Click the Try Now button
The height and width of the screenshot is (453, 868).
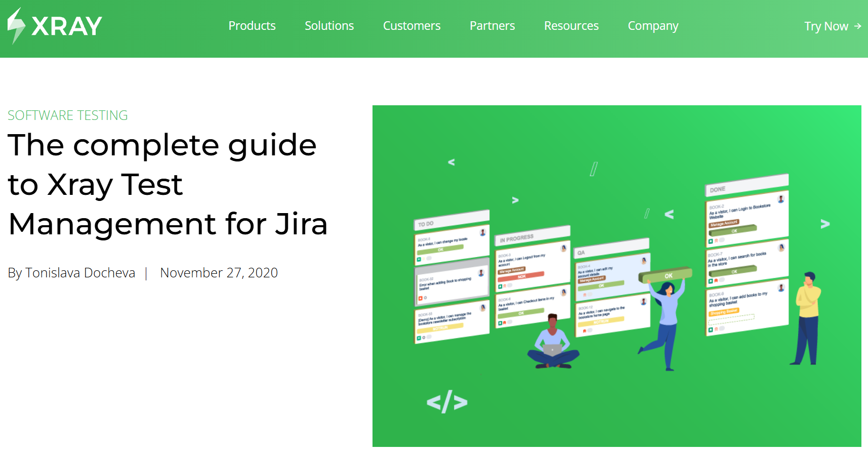coord(826,26)
